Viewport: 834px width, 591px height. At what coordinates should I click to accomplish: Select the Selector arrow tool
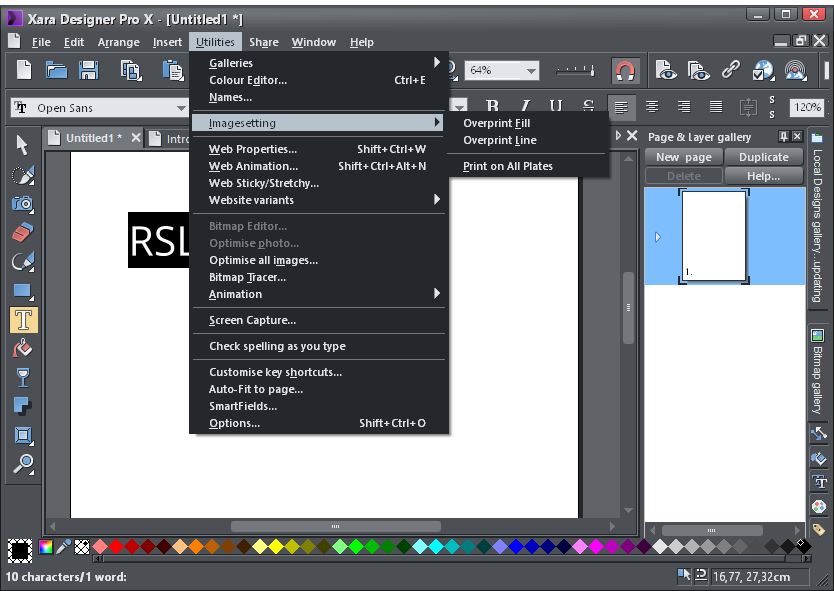point(22,145)
